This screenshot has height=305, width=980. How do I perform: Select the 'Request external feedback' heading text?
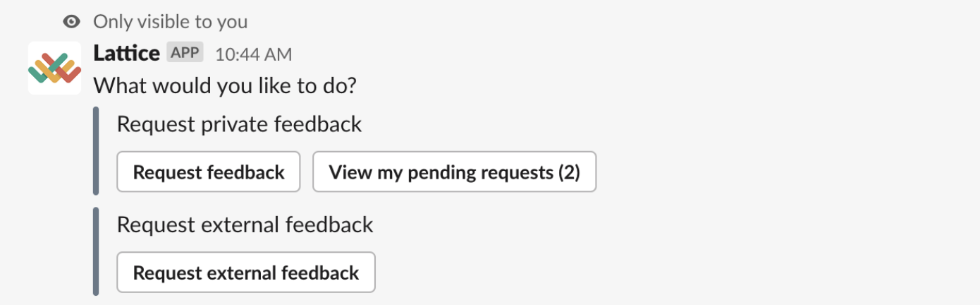click(245, 225)
